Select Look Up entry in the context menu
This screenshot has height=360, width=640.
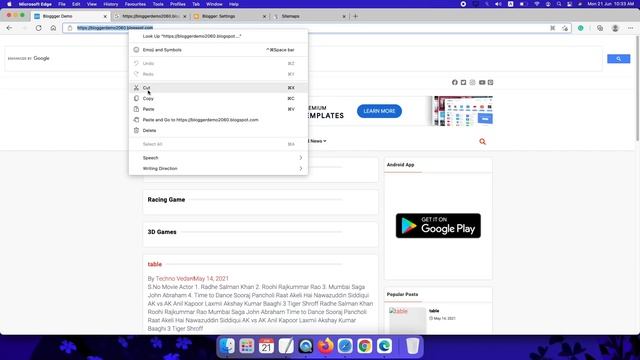[x=218, y=36]
